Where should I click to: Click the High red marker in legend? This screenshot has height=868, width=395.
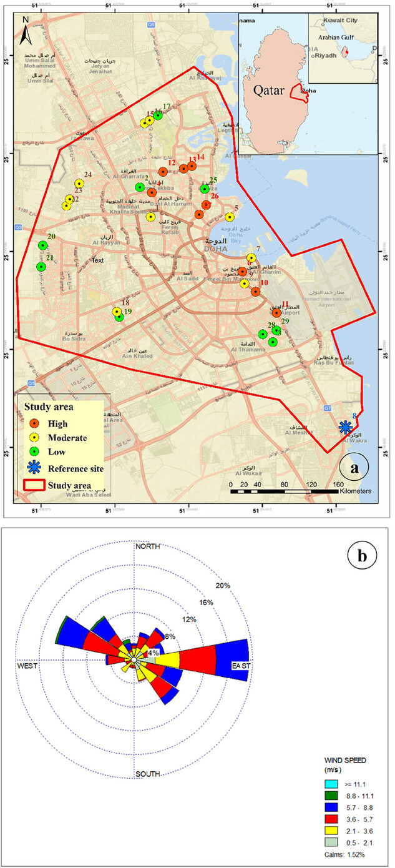click(35, 424)
